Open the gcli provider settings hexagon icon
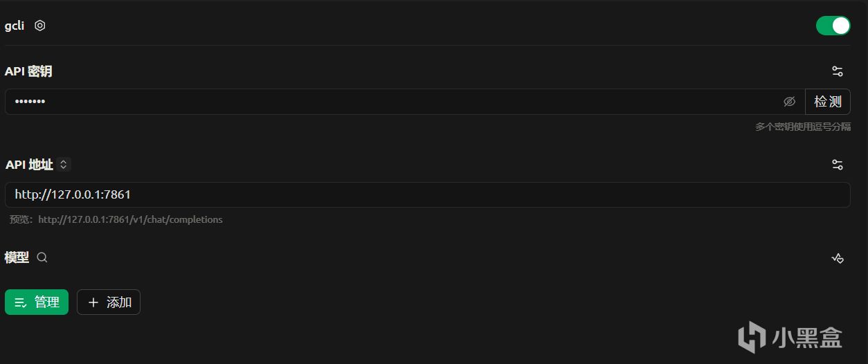The height and width of the screenshot is (364, 868). click(x=40, y=26)
